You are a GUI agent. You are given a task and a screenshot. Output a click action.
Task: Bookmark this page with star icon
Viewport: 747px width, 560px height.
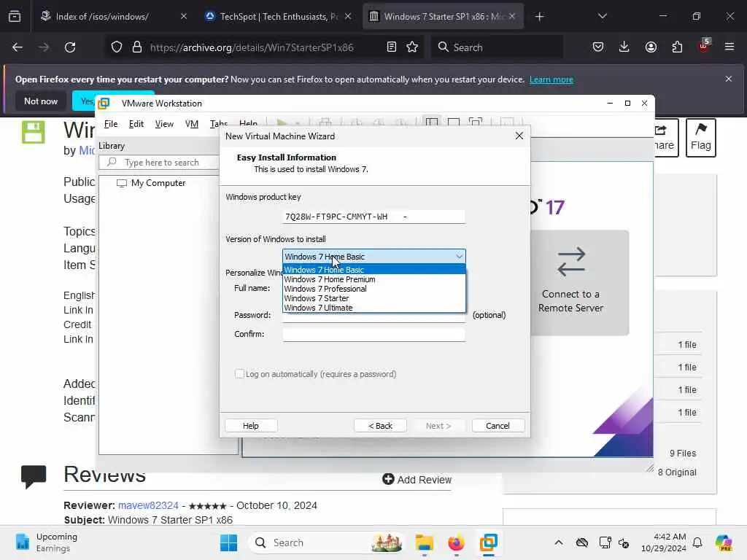point(413,47)
